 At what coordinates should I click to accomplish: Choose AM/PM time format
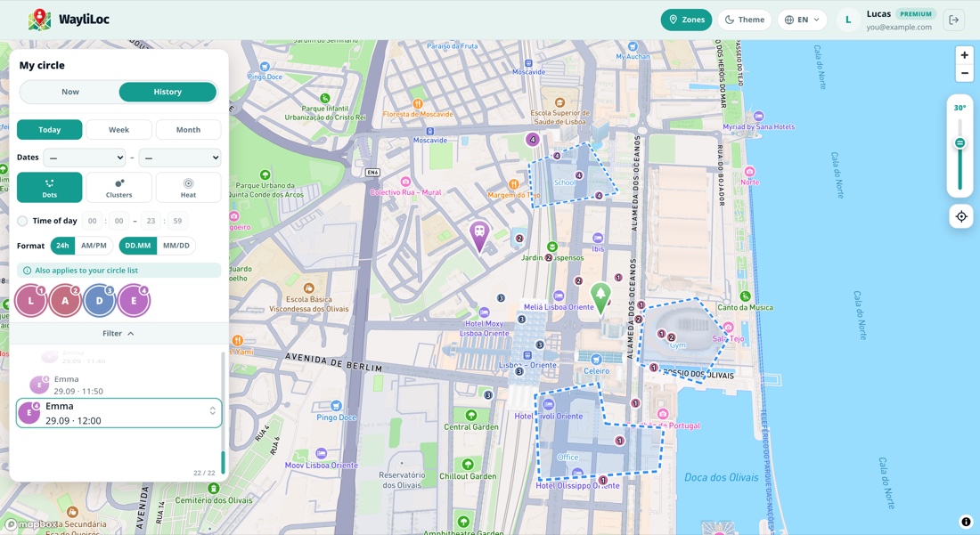tap(94, 246)
